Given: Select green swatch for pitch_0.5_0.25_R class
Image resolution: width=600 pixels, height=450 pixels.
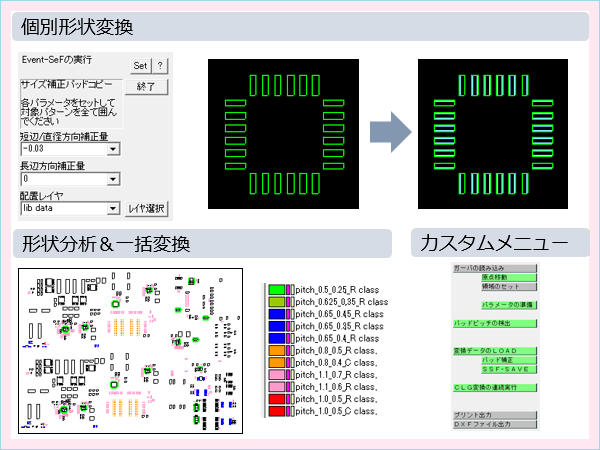Looking at the screenshot, I should tap(276, 289).
